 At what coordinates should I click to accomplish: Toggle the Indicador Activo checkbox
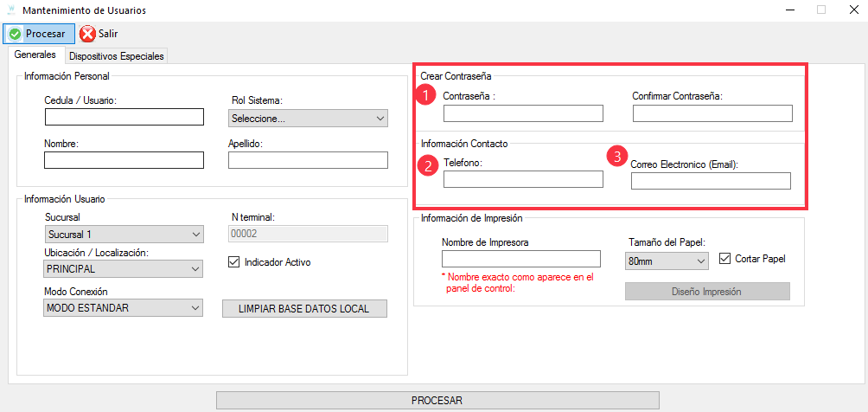(233, 261)
